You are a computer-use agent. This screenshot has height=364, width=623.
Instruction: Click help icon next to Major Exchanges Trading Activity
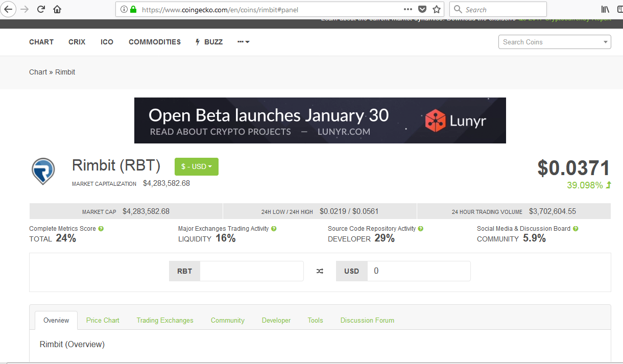point(274,229)
